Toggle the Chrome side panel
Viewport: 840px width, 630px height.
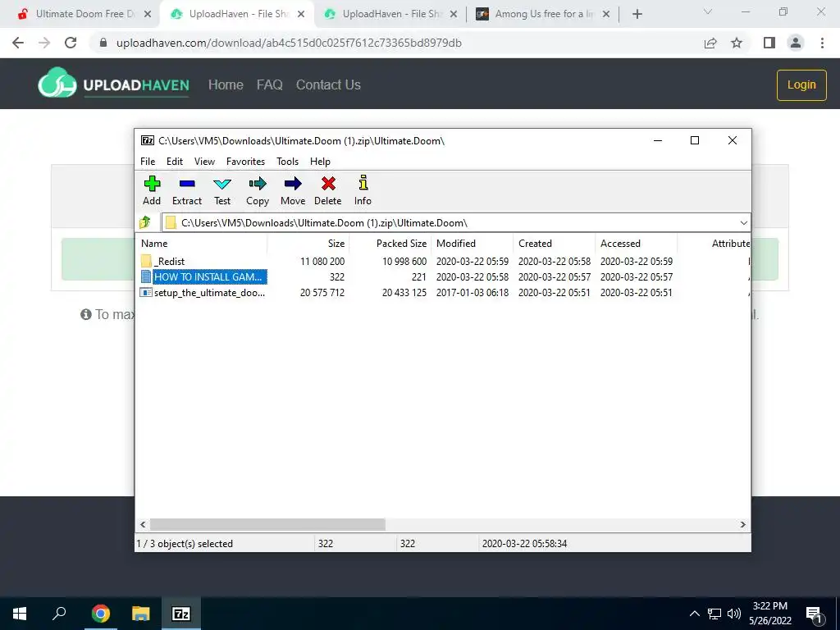[x=769, y=43]
